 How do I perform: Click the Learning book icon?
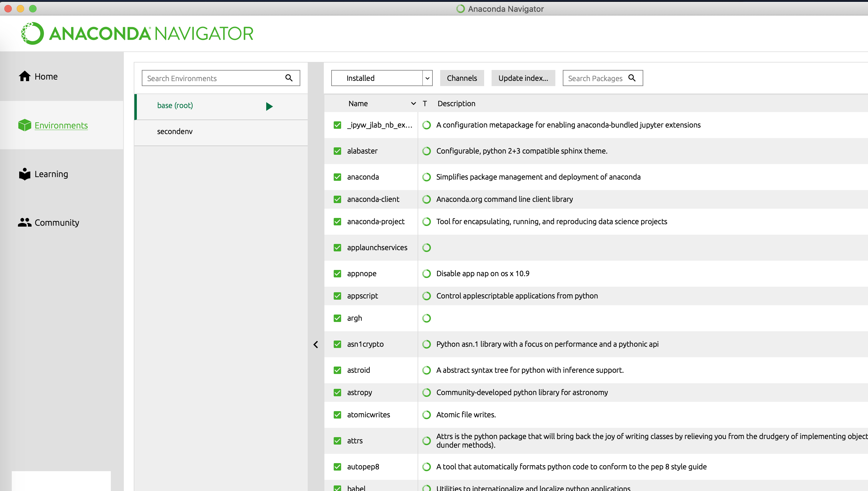click(x=24, y=174)
